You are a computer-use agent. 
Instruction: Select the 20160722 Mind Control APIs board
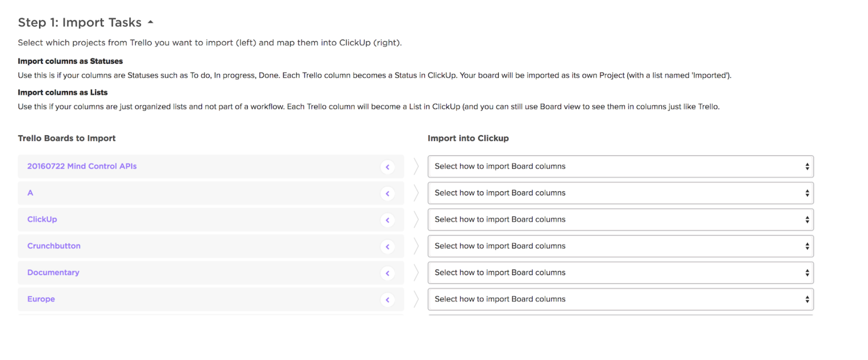[x=82, y=166]
